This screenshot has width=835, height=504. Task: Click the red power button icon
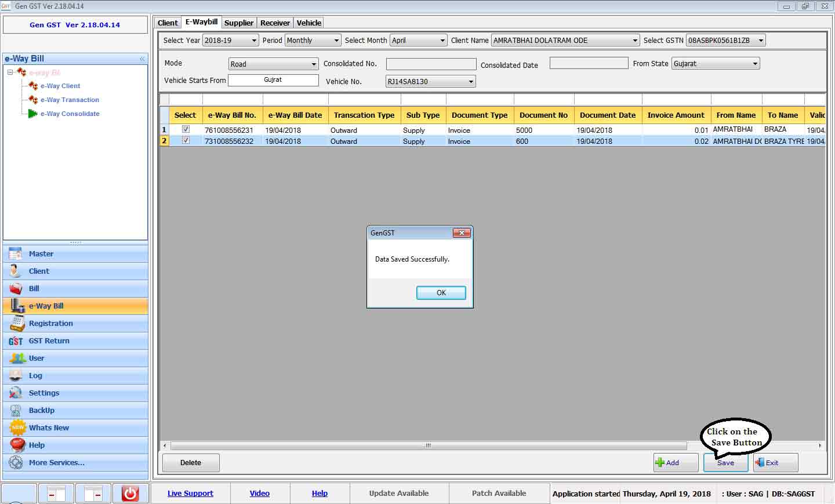[130, 494]
